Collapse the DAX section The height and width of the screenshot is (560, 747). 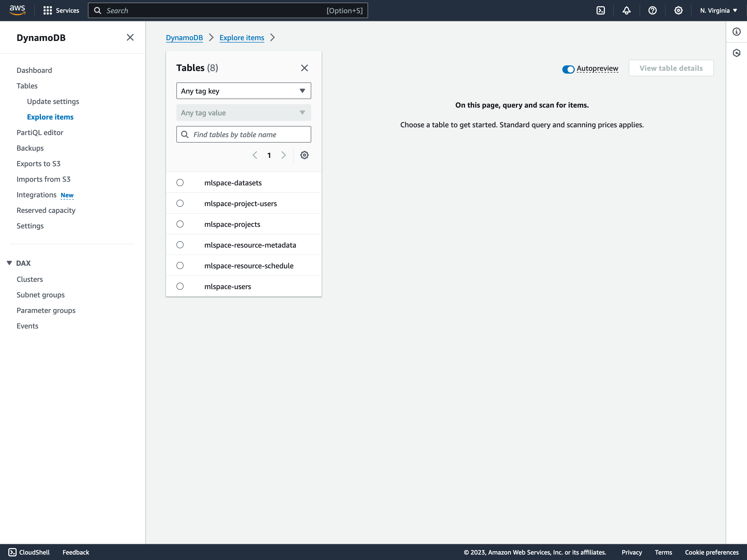[x=9, y=263]
